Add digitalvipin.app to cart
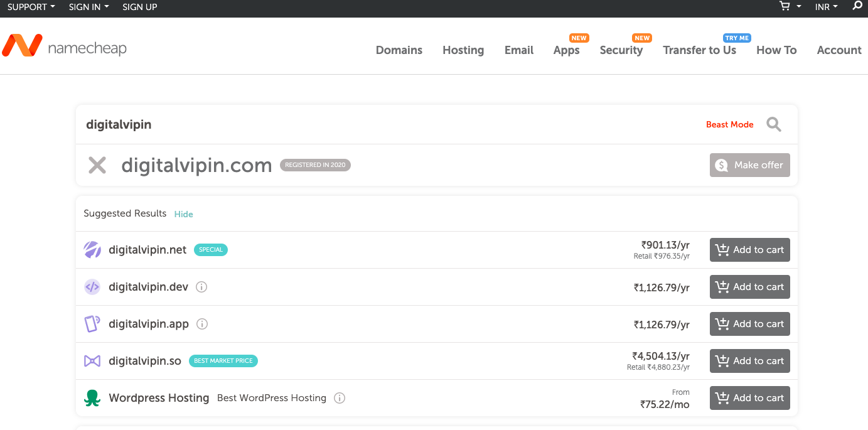The height and width of the screenshot is (430, 868). [750, 324]
